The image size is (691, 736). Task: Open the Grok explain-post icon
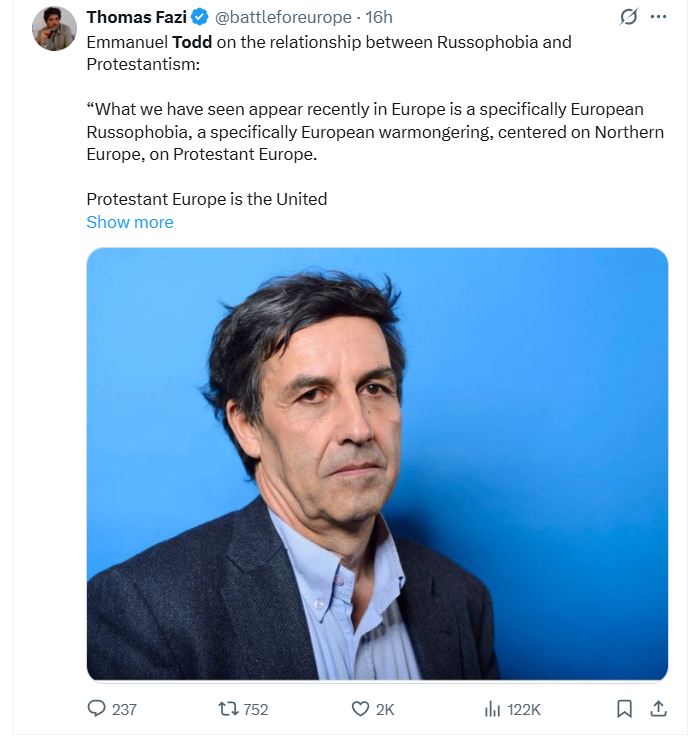(x=629, y=17)
